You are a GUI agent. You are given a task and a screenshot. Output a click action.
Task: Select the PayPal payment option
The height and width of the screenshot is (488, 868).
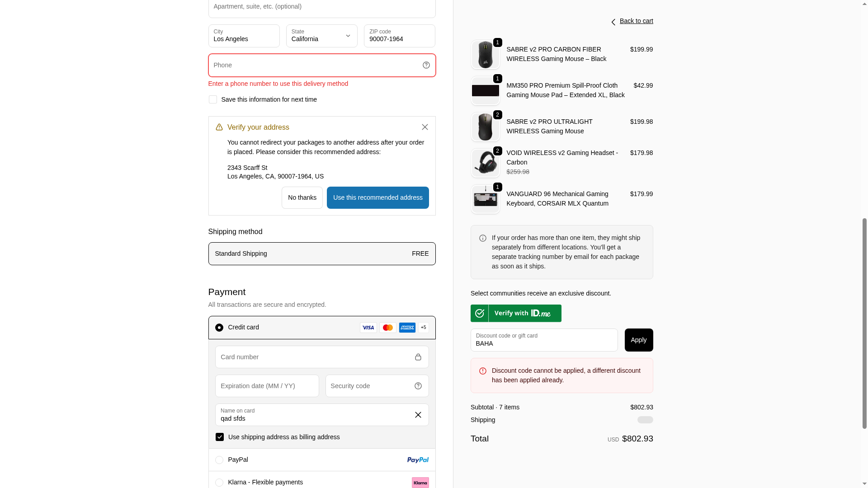pos(219,460)
